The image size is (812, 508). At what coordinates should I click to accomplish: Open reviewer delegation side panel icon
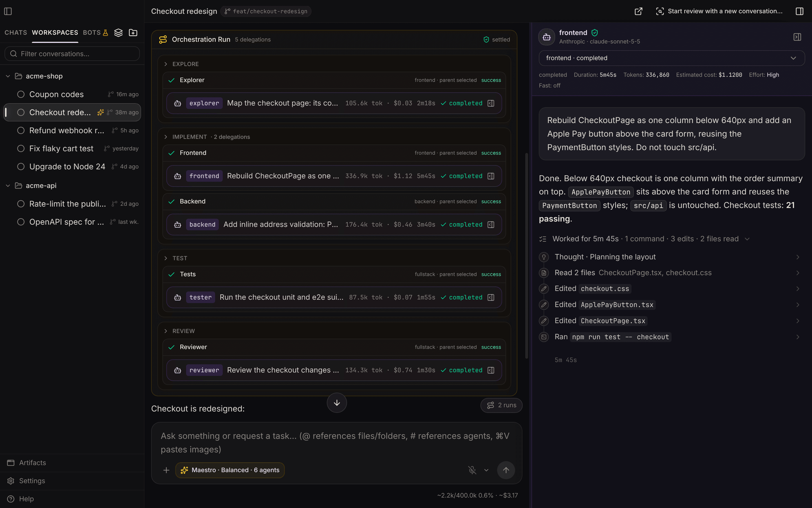(491, 370)
